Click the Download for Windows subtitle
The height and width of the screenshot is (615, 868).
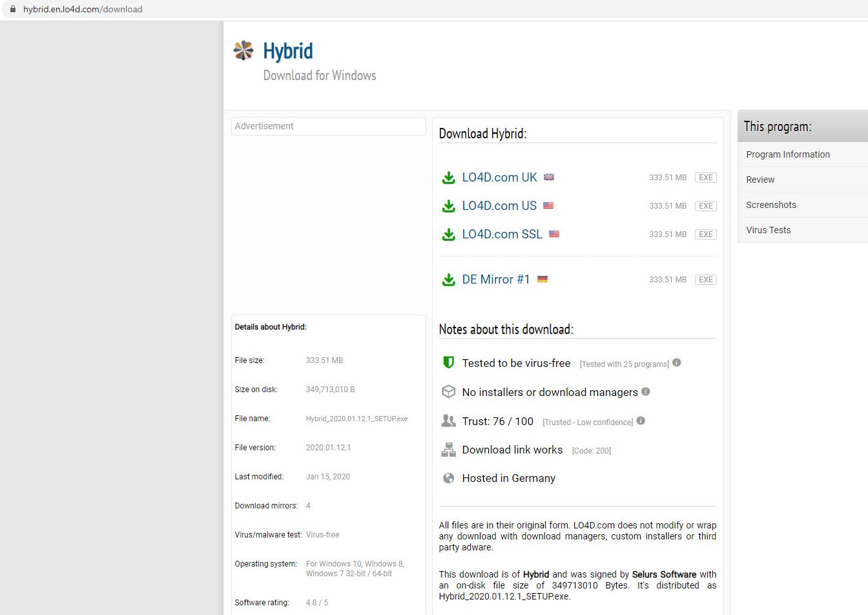320,76
